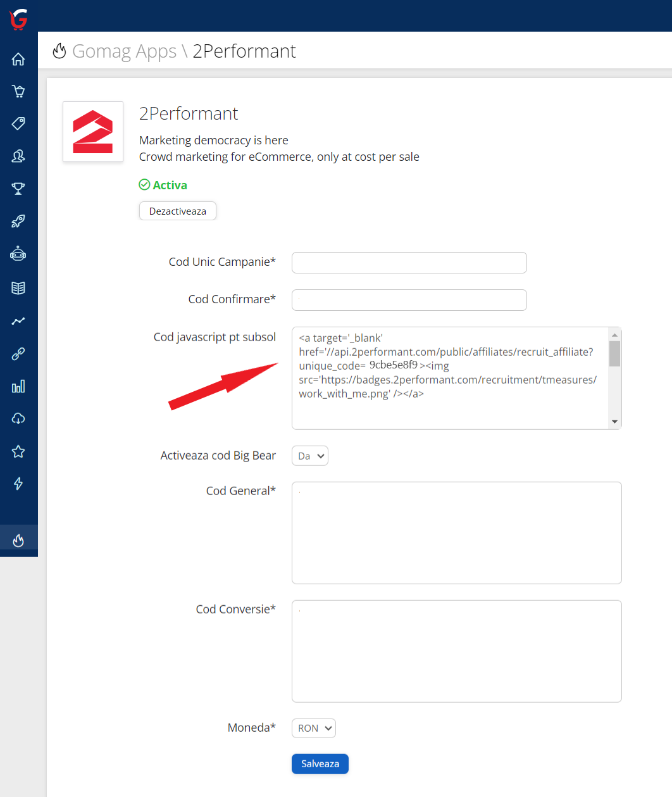The height and width of the screenshot is (797, 672).
Task: Click the price tag sidebar icon
Action: click(18, 123)
